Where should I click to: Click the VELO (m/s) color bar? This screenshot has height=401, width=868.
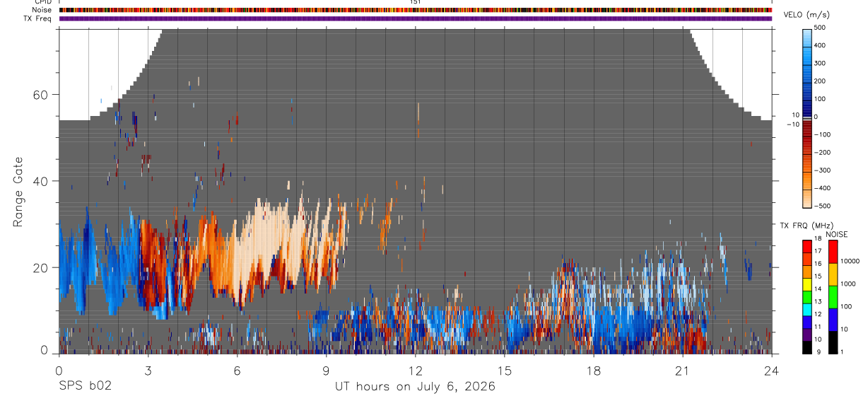pyautogui.click(x=808, y=117)
